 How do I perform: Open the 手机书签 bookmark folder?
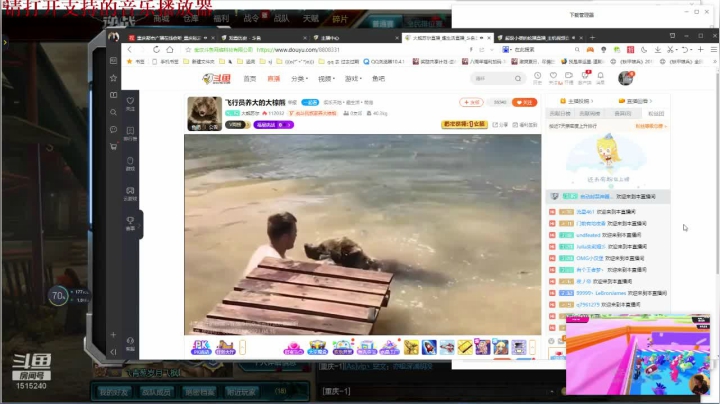click(165, 62)
